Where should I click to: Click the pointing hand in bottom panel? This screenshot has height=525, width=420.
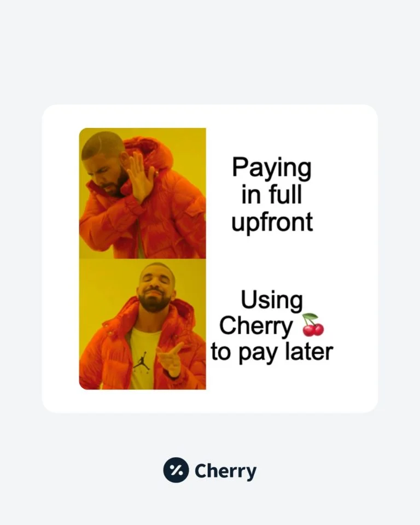tap(171, 360)
